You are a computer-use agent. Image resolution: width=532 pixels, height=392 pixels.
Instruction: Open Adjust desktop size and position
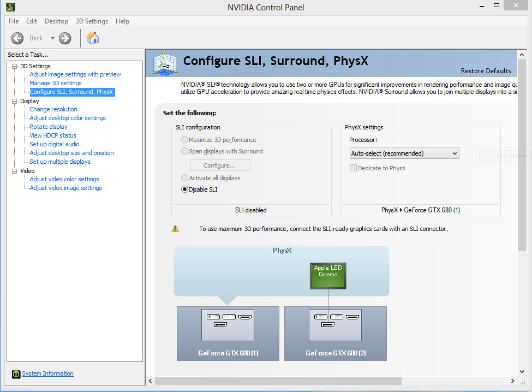71,153
